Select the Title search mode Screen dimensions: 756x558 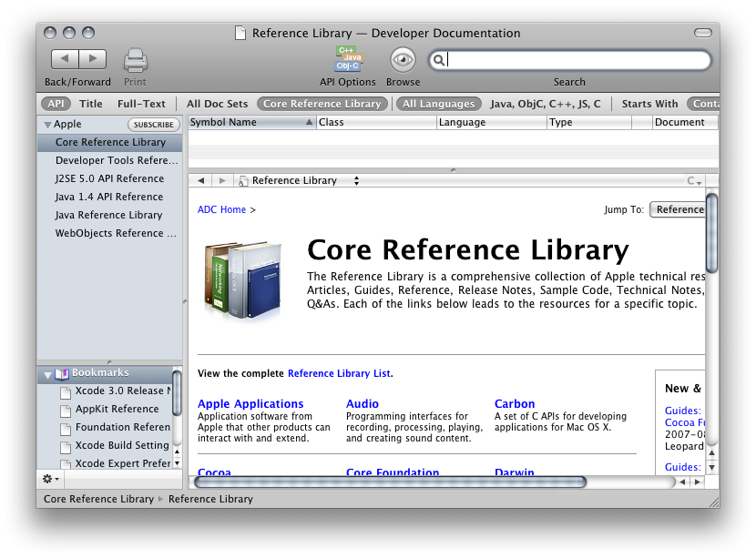[91, 104]
